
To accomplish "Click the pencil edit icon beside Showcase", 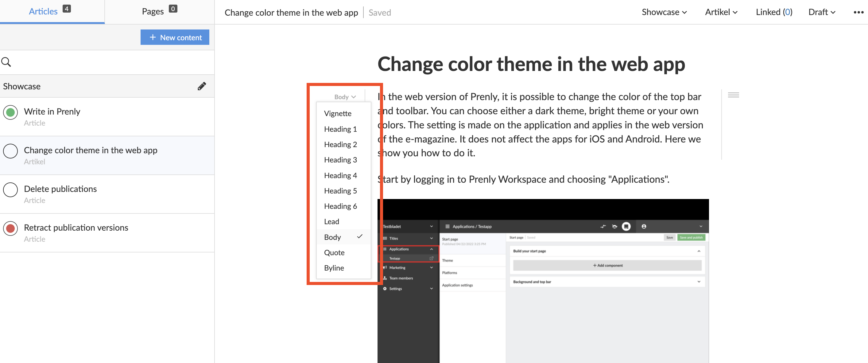I will 201,86.
